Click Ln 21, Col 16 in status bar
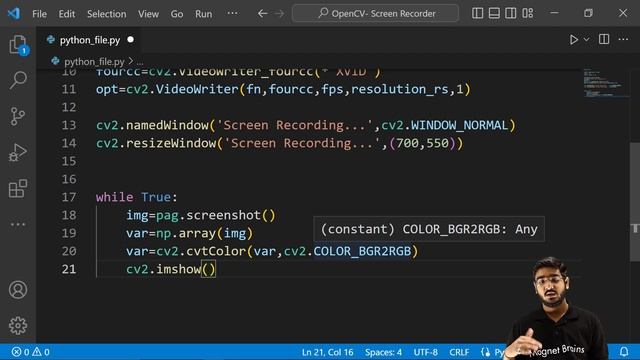Screen dimensions: 640x360 click(327, 352)
